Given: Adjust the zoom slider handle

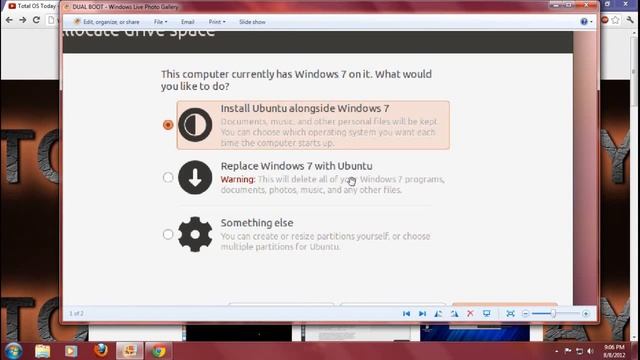Looking at the screenshot, I should click(x=553, y=313).
